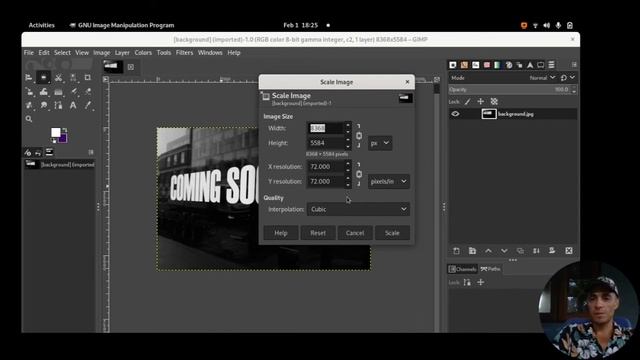This screenshot has width=640, height=360.
Task: Select the Scissors Select tool
Action: tap(58, 77)
